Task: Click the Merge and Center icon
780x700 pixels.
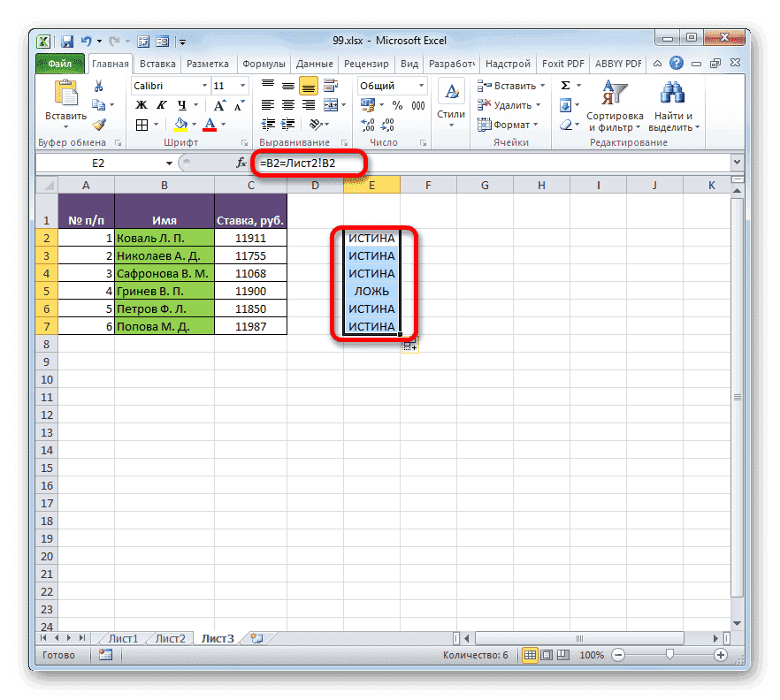Action: pos(331,104)
